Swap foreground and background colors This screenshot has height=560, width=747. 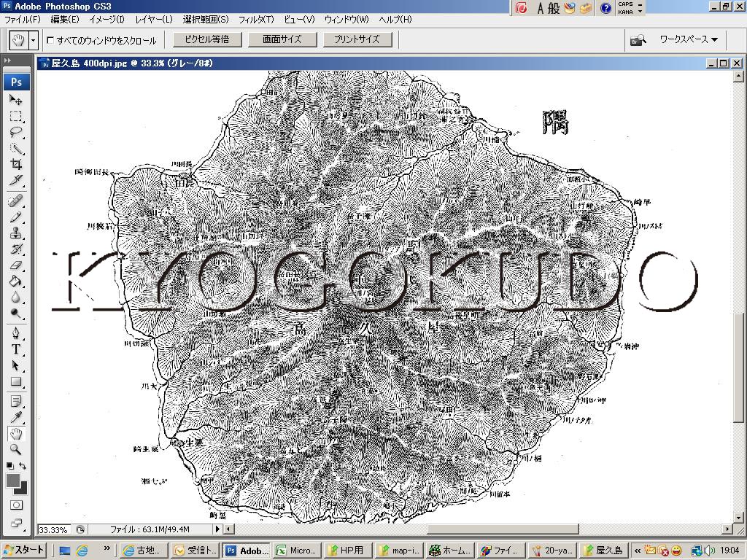(23, 466)
